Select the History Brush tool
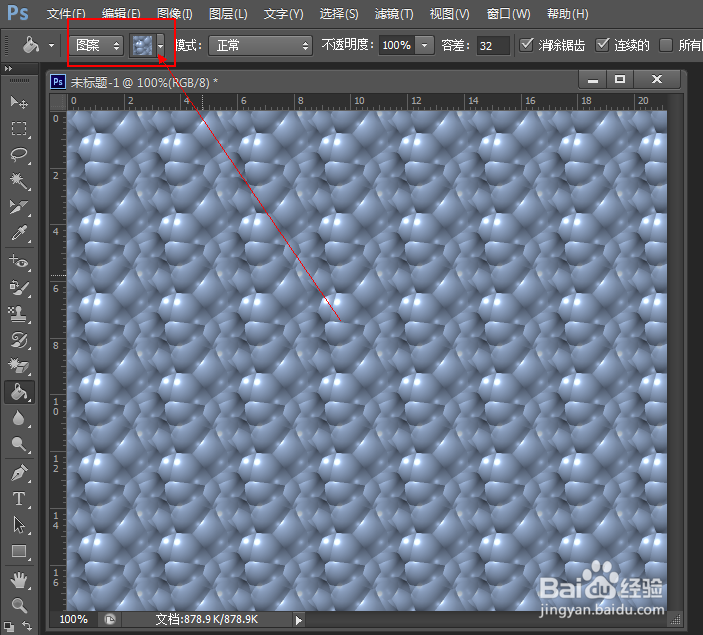 19,339
